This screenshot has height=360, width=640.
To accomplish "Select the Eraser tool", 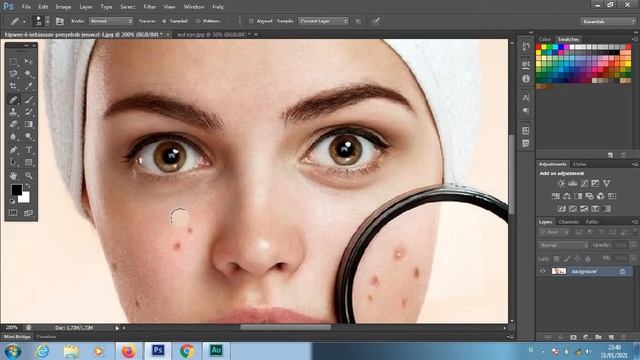I will pyautogui.click(x=13, y=124).
